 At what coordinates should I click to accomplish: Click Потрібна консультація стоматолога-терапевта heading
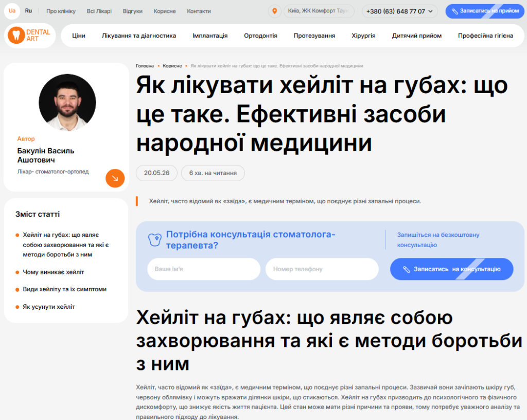coord(251,239)
